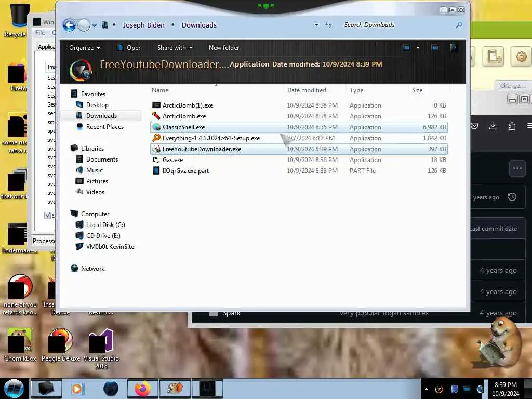Expand the Share with dropdown
This screenshot has height=399, width=532.
coord(175,48)
